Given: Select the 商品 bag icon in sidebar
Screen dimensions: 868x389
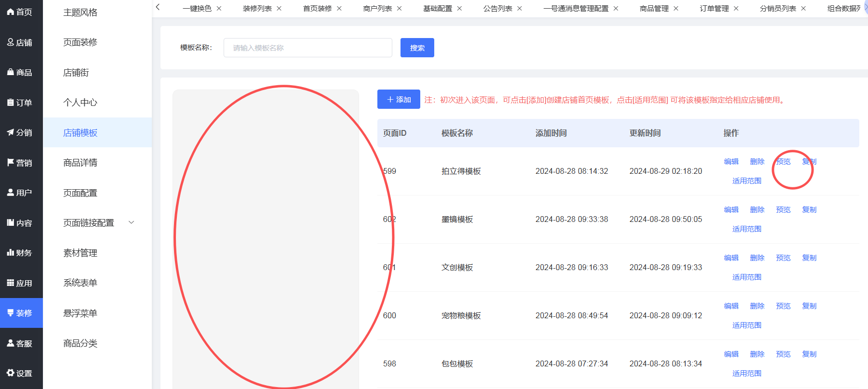Looking at the screenshot, I should (11, 72).
